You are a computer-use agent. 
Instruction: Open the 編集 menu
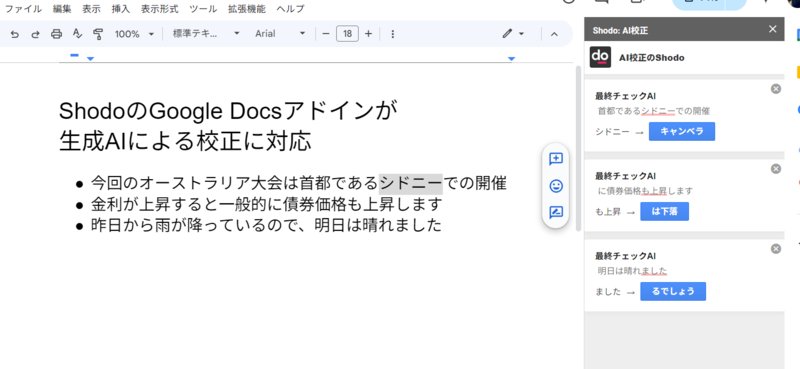click(x=62, y=9)
